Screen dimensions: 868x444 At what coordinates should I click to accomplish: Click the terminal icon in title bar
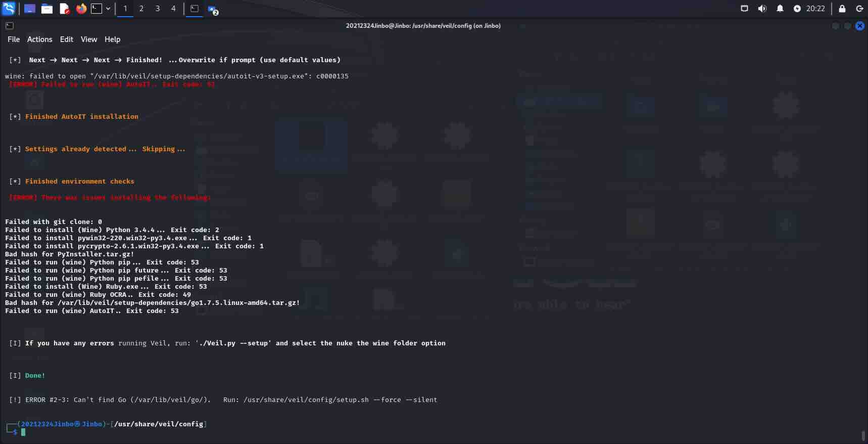[x=9, y=26]
